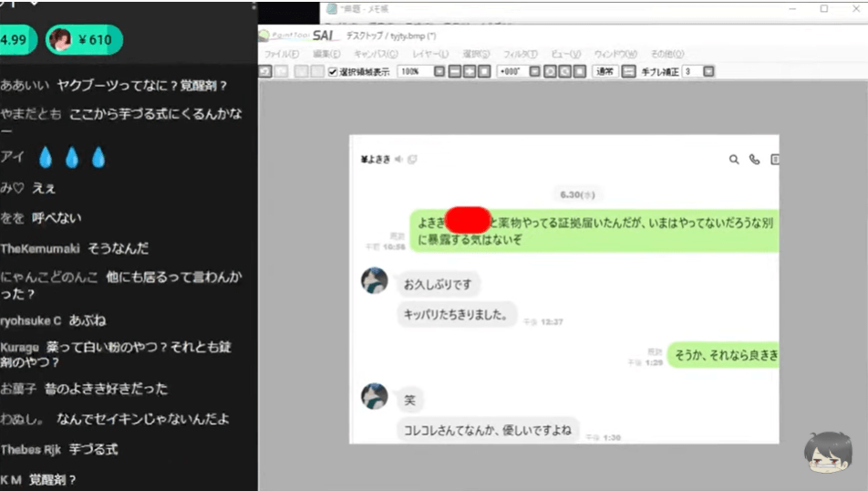Screen dimensions: 868x491
Task: Open the レイヤー menu
Action: click(x=429, y=55)
